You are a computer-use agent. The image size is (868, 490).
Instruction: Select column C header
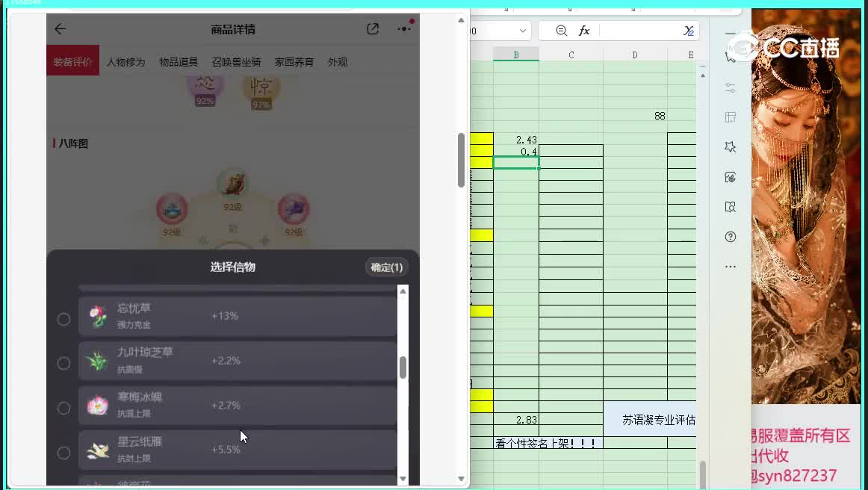coord(571,55)
